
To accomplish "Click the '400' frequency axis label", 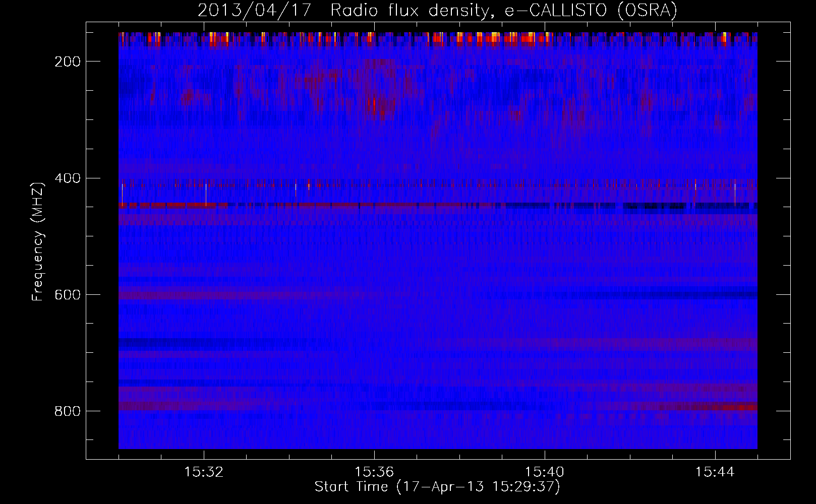I will click(x=67, y=178).
